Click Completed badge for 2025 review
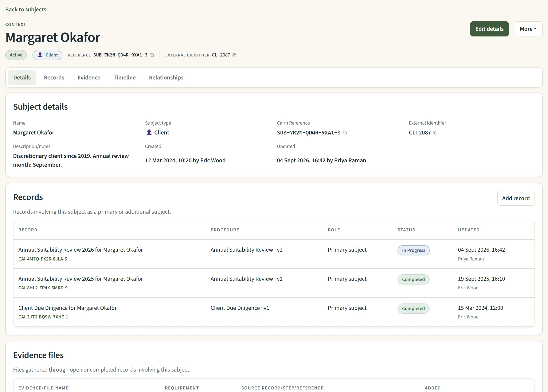Viewport: 548px width, 392px height. coord(413,279)
